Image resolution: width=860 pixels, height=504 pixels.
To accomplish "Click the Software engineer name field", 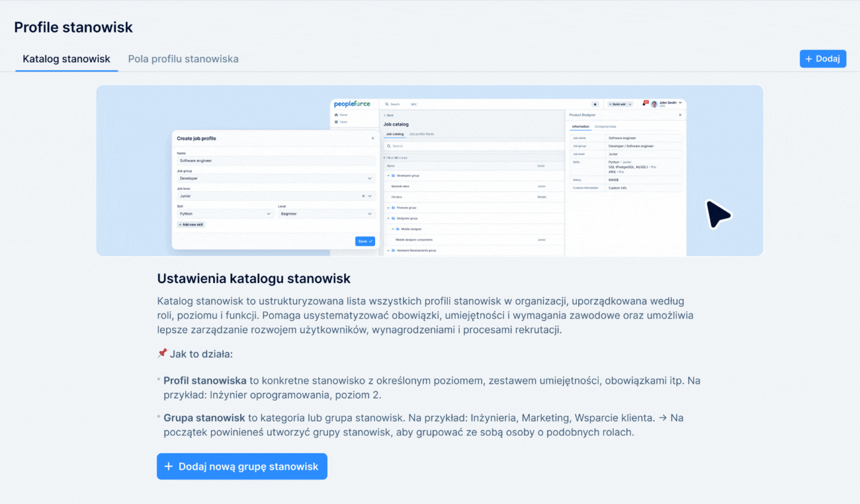I will pos(275,161).
